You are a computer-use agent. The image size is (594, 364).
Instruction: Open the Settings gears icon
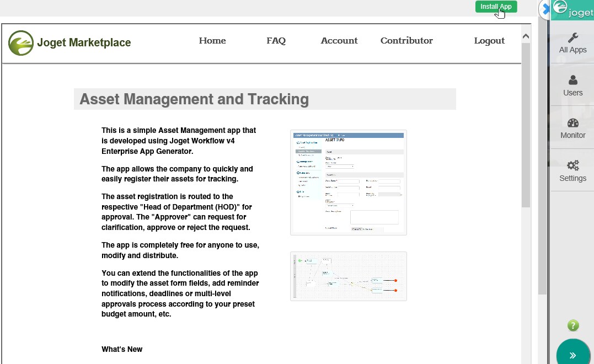point(573,165)
